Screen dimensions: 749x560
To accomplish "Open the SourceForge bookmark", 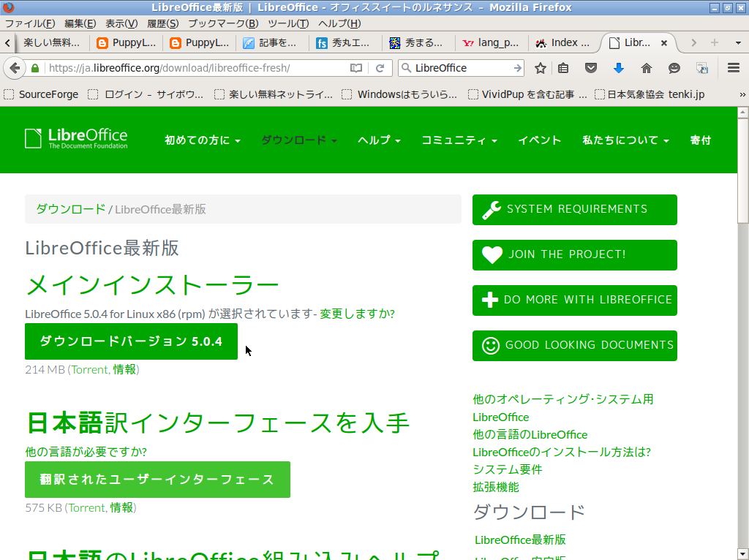I will [x=41, y=94].
